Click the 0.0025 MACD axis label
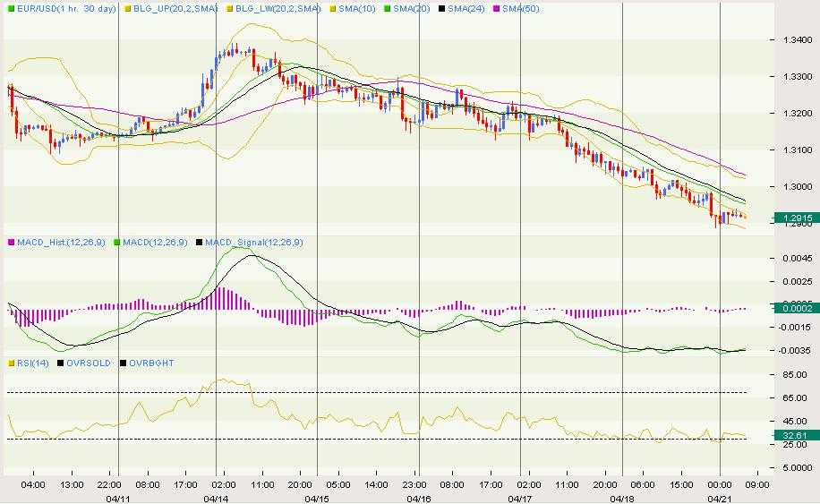This screenshot has width=820, height=504. 798,282
